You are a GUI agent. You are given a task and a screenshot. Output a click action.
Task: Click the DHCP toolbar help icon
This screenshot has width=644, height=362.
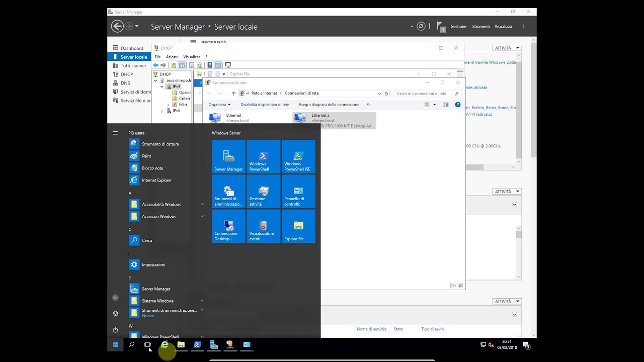[x=210, y=65]
